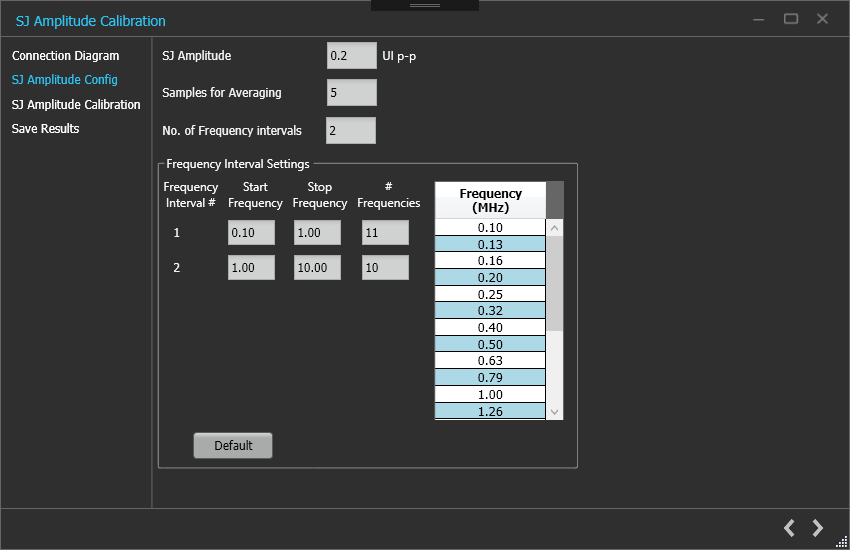The width and height of the screenshot is (850, 550).
Task: Grab the top-center panel drag handle
Action: click(425, 5)
